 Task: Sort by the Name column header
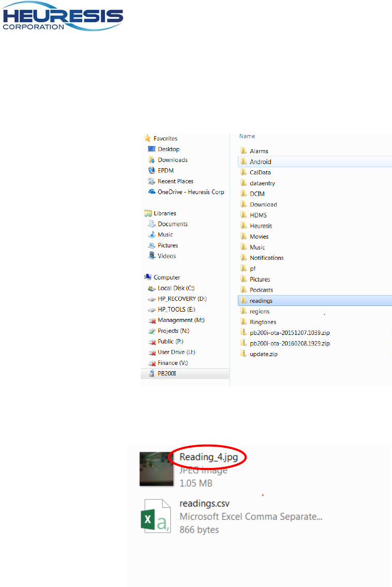(x=247, y=136)
